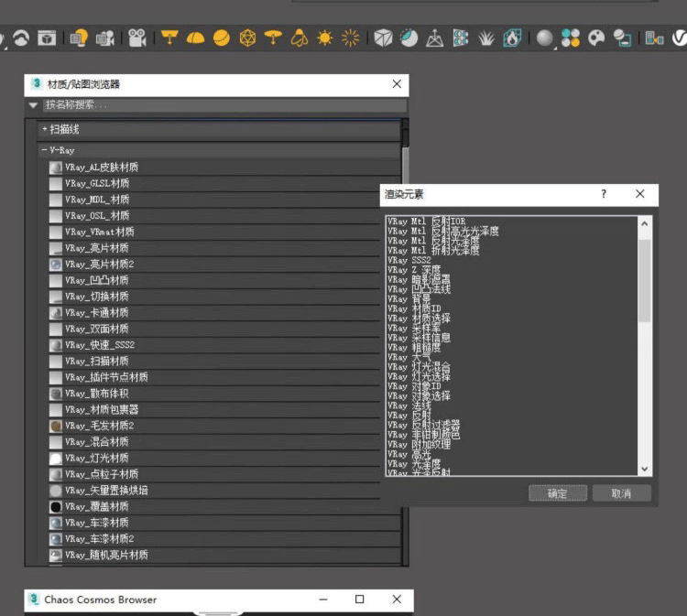Viewport: 687px width, 616px height.
Task: Collapse the V-Ray material group
Action: pos(44,150)
